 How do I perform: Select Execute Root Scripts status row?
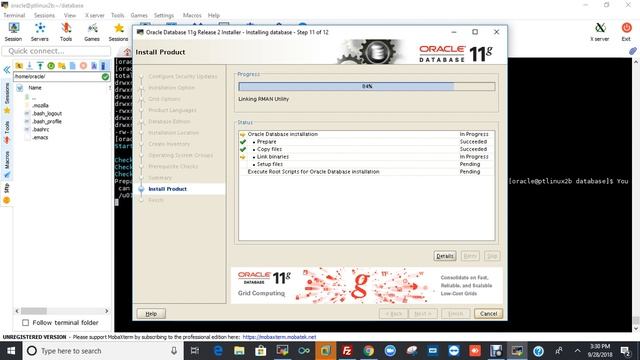pyautogui.click(x=366, y=172)
